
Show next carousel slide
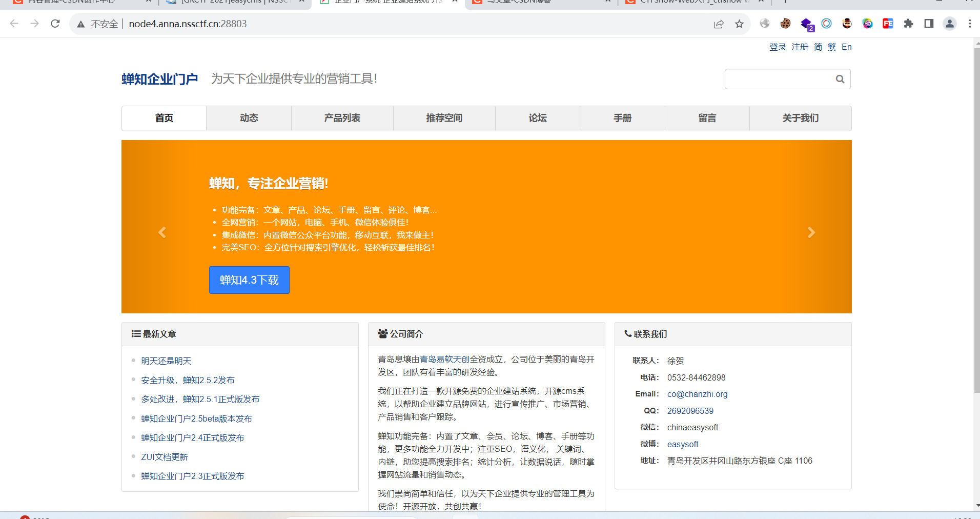tap(811, 232)
